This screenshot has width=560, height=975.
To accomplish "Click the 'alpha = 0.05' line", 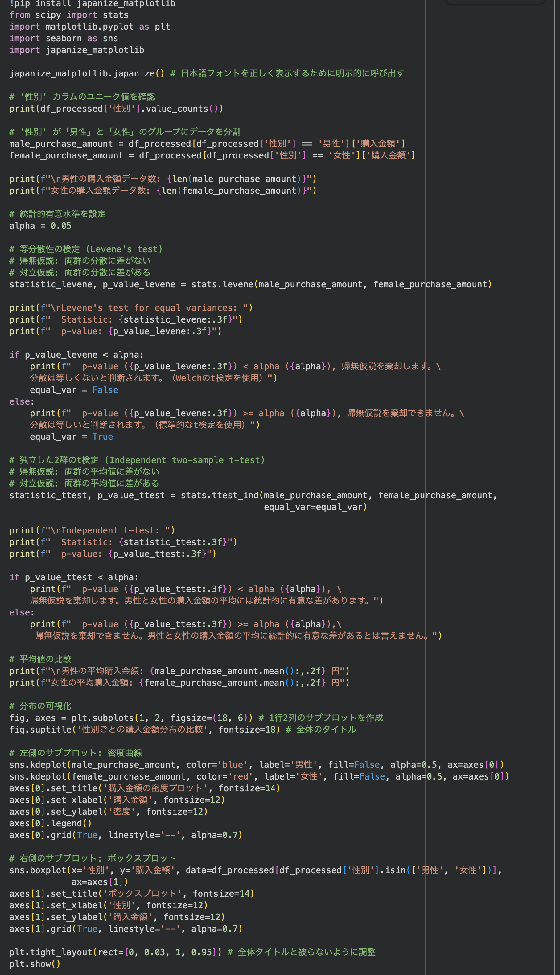I will [x=40, y=226].
